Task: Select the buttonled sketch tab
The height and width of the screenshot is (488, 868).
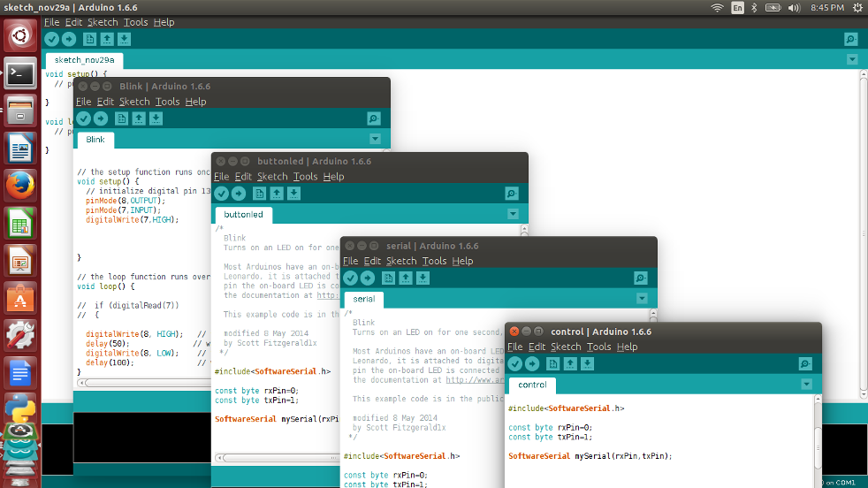Action: (x=243, y=214)
